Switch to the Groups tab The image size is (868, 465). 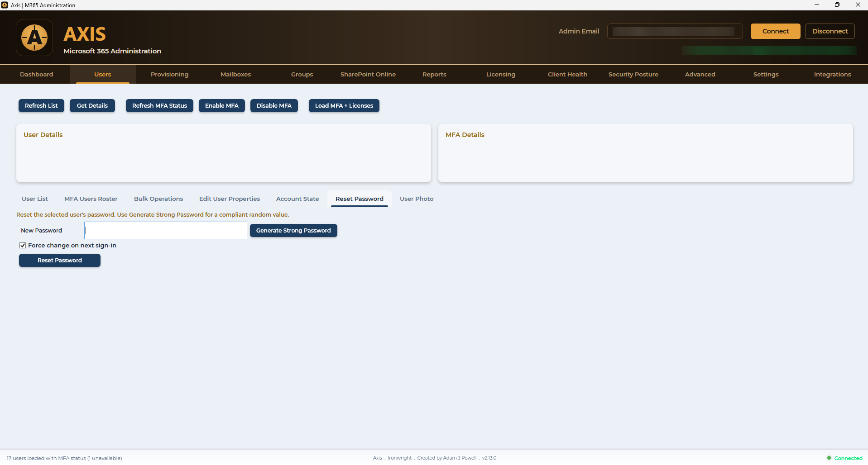pos(302,74)
